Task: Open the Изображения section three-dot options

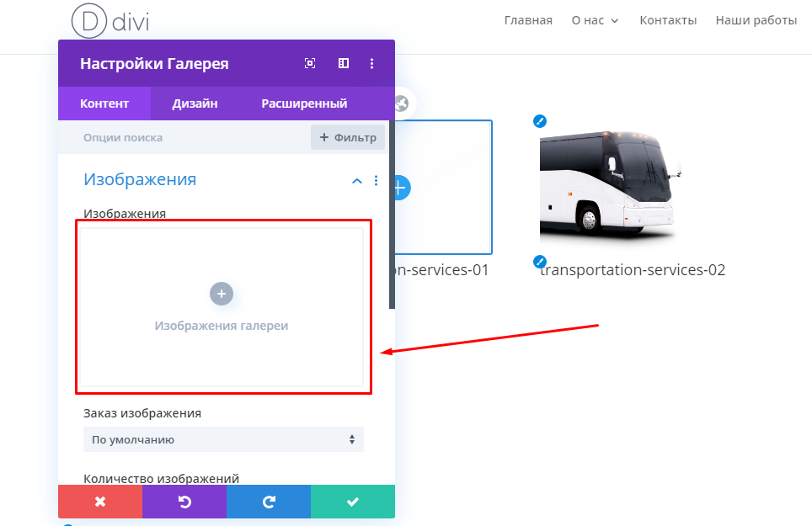Action: (376, 180)
